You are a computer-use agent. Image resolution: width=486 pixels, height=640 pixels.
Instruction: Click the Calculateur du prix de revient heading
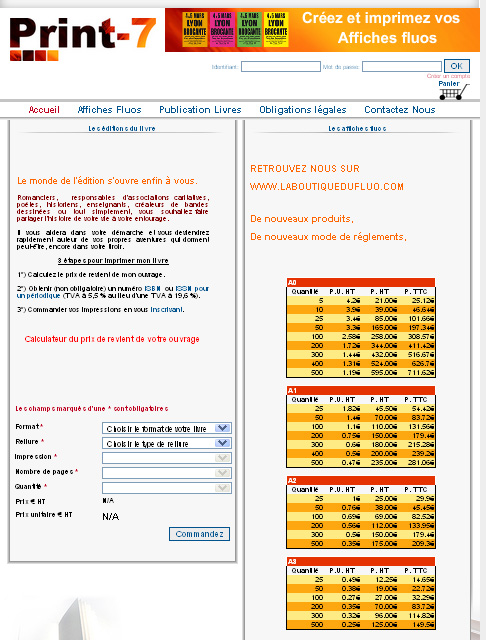pos(112,339)
